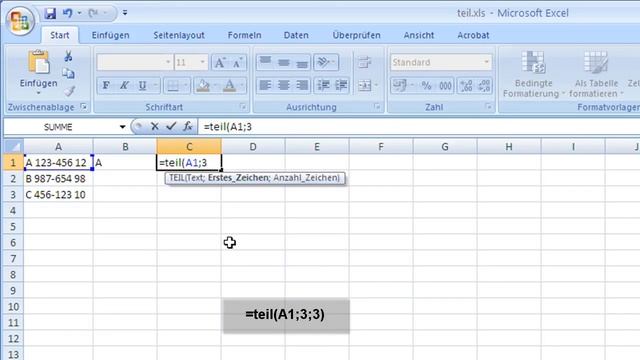Decrease the decimal places
The image size is (640, 360).
[484, 86]
